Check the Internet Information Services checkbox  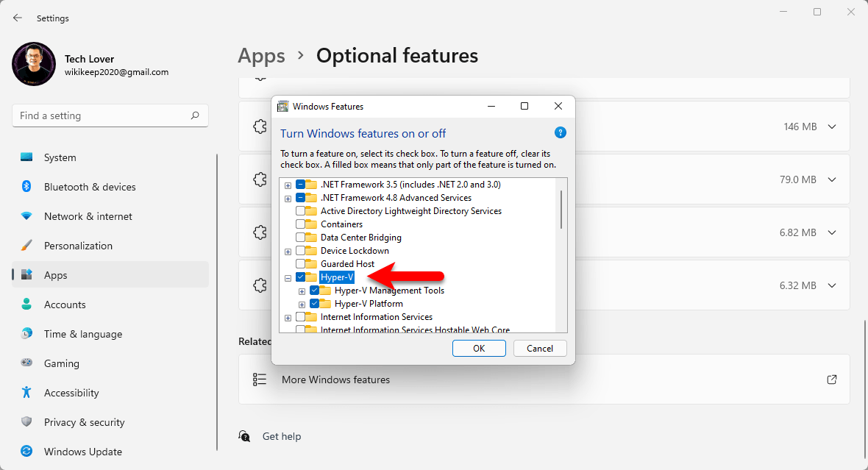pyautogui.click(x=301, y=317)
